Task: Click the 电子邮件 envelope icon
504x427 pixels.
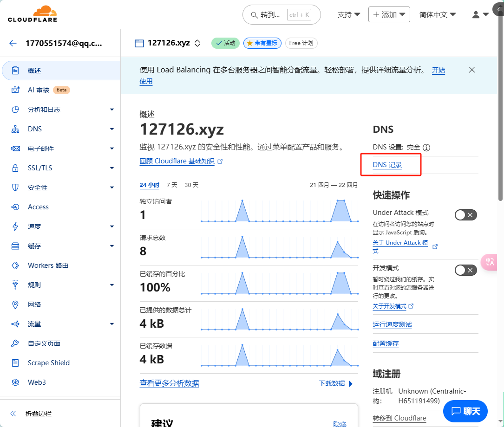Action: (15, 149)
